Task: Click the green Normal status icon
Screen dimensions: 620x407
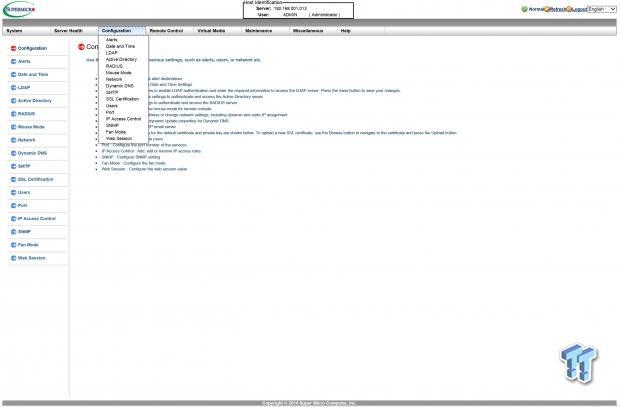Action: click(x=524, y=9)
